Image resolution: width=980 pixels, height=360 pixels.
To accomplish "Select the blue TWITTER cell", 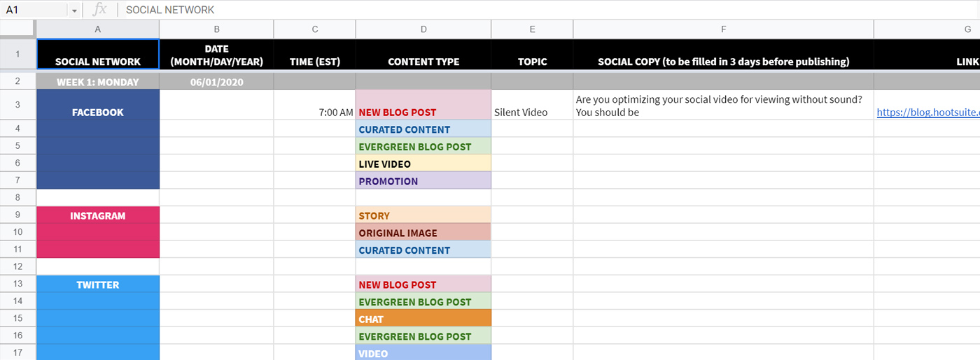I will click(97, 285).
